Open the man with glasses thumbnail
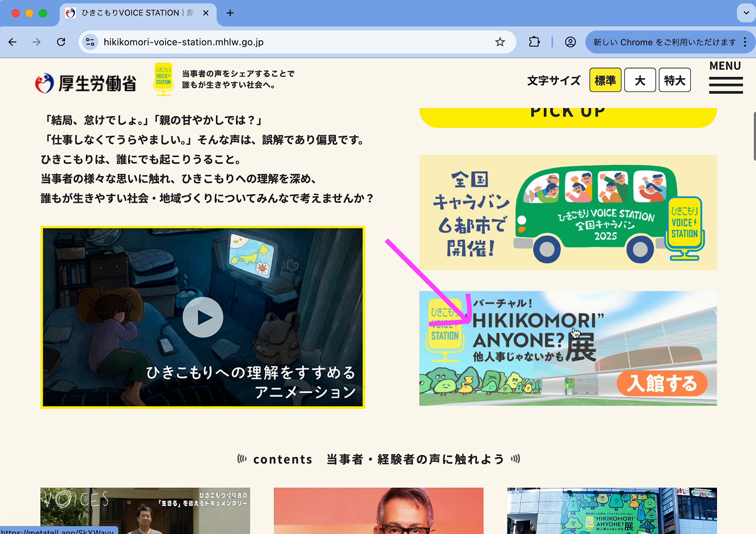756x534 pixels. [378, 510]
